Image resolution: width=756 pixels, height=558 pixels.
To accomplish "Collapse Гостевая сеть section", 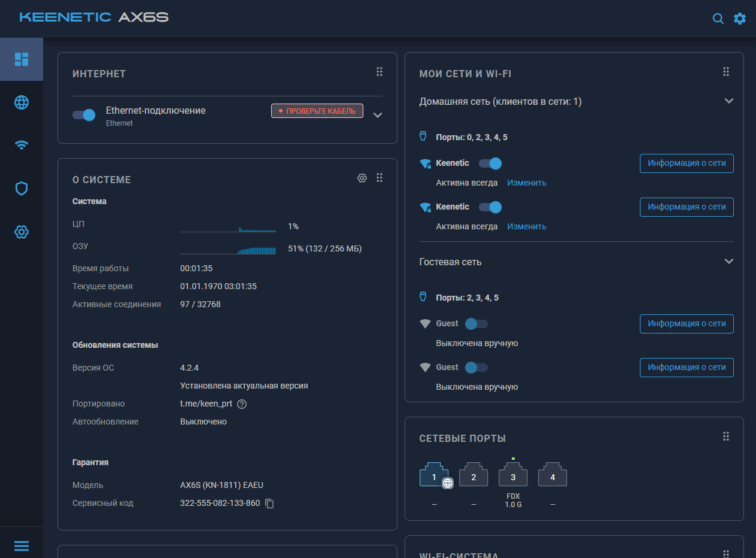I will click(x=728, y=262).
